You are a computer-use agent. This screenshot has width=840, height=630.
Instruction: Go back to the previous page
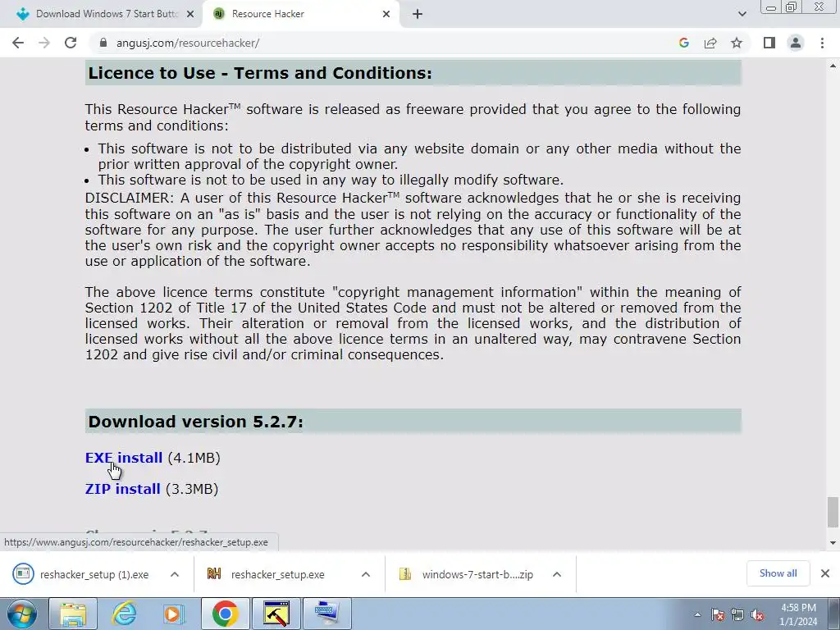point(18,43)
